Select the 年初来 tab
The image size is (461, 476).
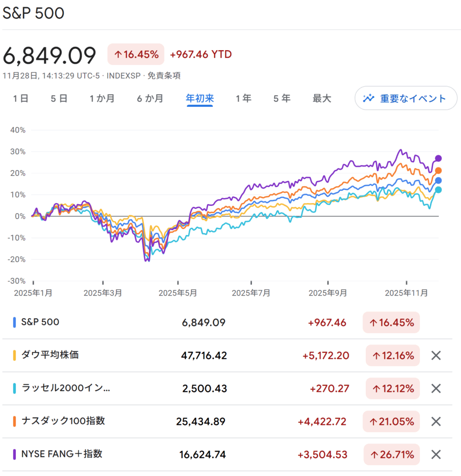(200, 99)
